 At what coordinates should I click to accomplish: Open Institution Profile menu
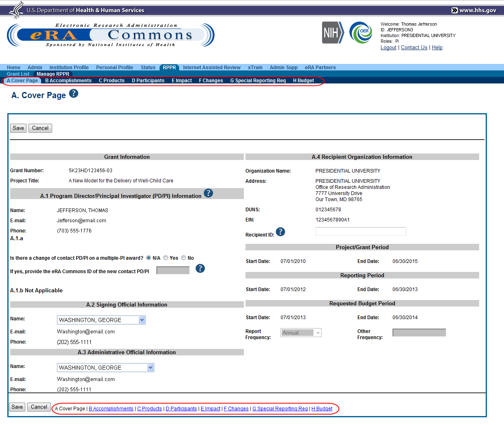pos(69,68)
